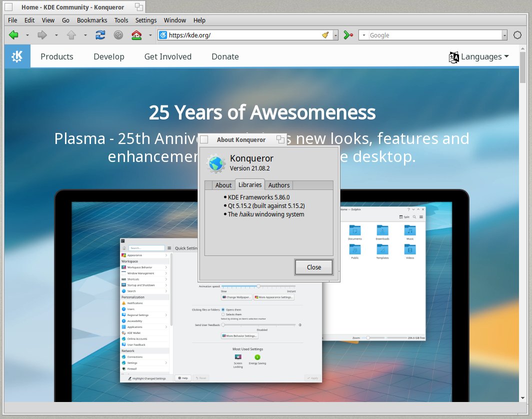The height and width of the screenshot is (419, 532).
Task: Click the page scrollbar up arrow
Action: [x=522, y=48]
